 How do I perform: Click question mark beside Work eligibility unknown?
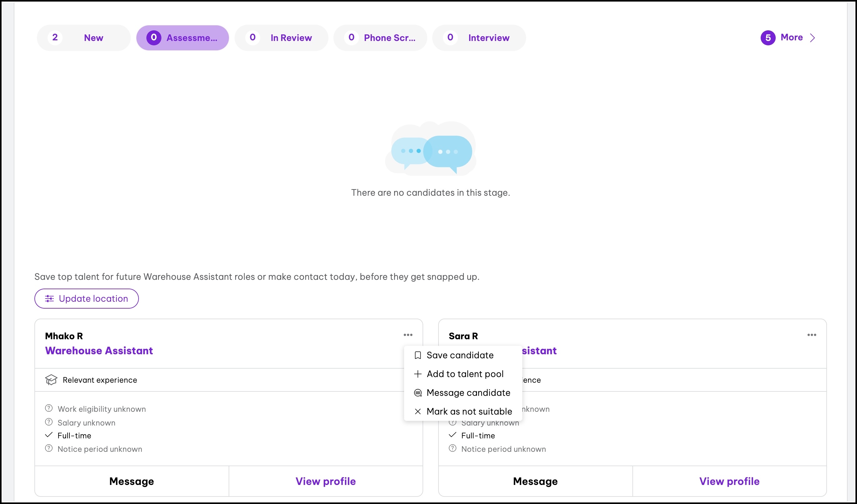coord(48,408)
